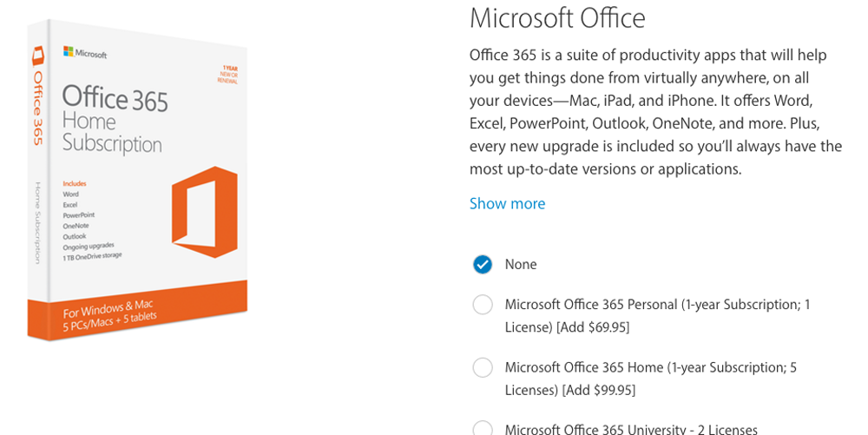This screenshot has height=435, width=868.
Task: Click the large orange Office logo on the box
Action: click(205, 211)
